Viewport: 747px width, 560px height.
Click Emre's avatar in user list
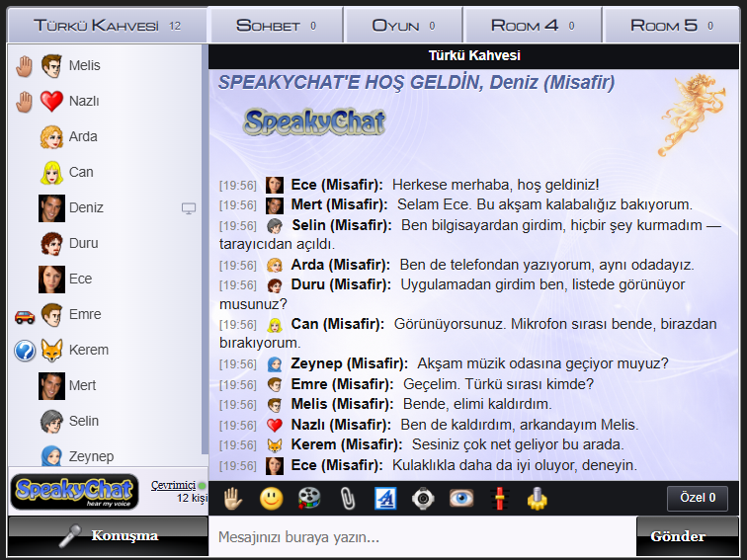[51, 315]
